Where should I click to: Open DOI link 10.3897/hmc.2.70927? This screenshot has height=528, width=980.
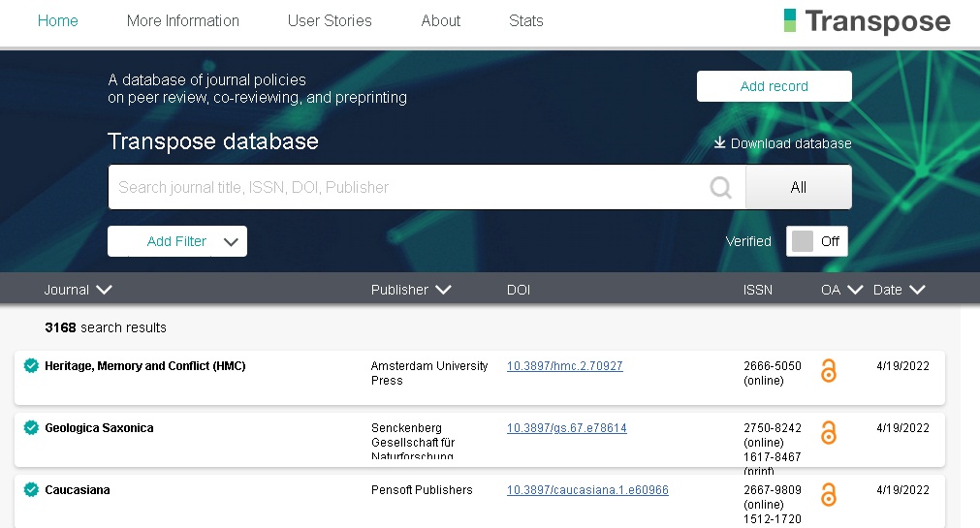[x=564, y=366]
